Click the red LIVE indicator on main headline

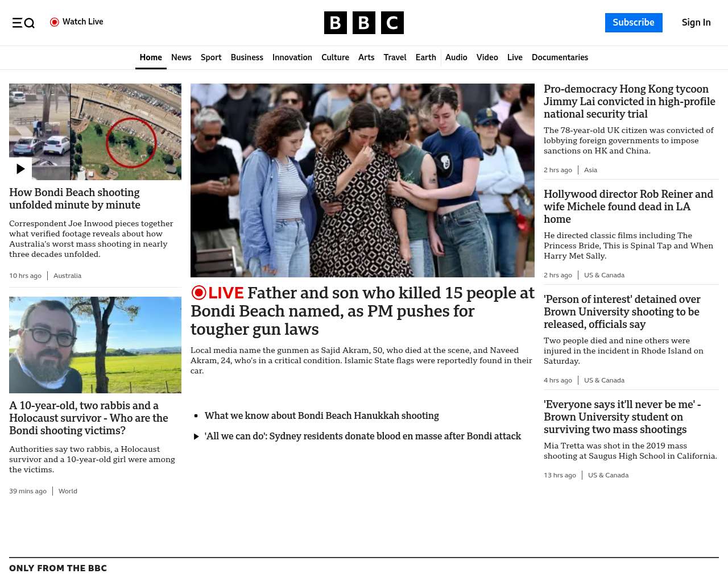pos(218,293)
